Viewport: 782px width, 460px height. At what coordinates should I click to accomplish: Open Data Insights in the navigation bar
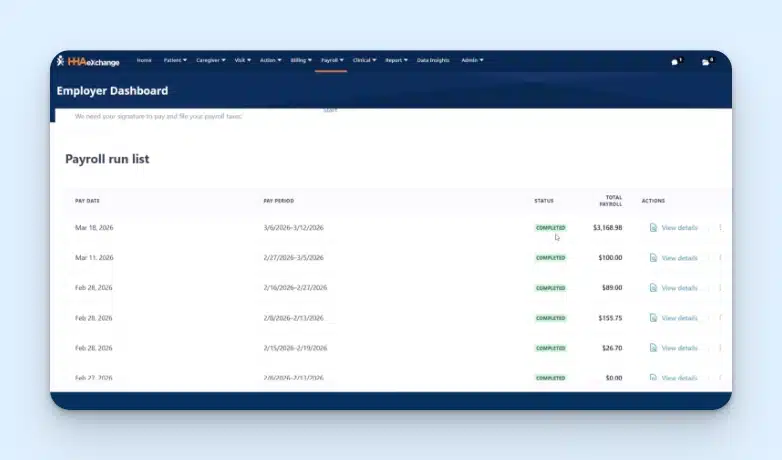[x=433, y=60]
